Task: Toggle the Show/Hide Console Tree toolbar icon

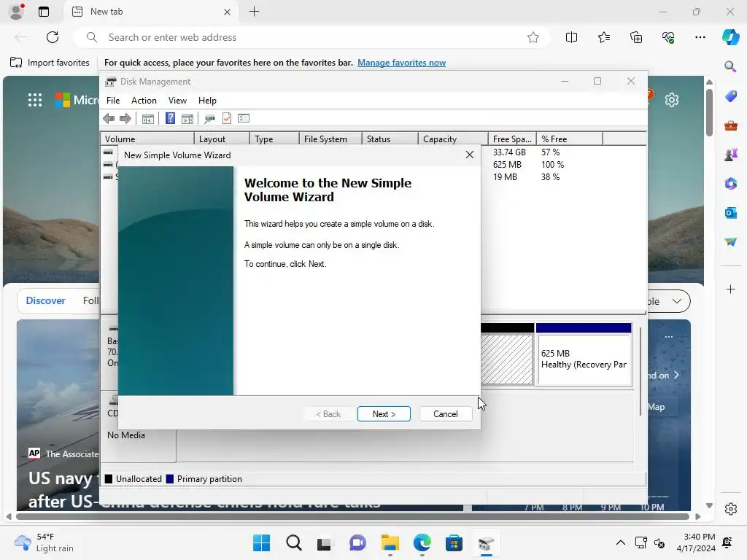Action: click(147, 119)
